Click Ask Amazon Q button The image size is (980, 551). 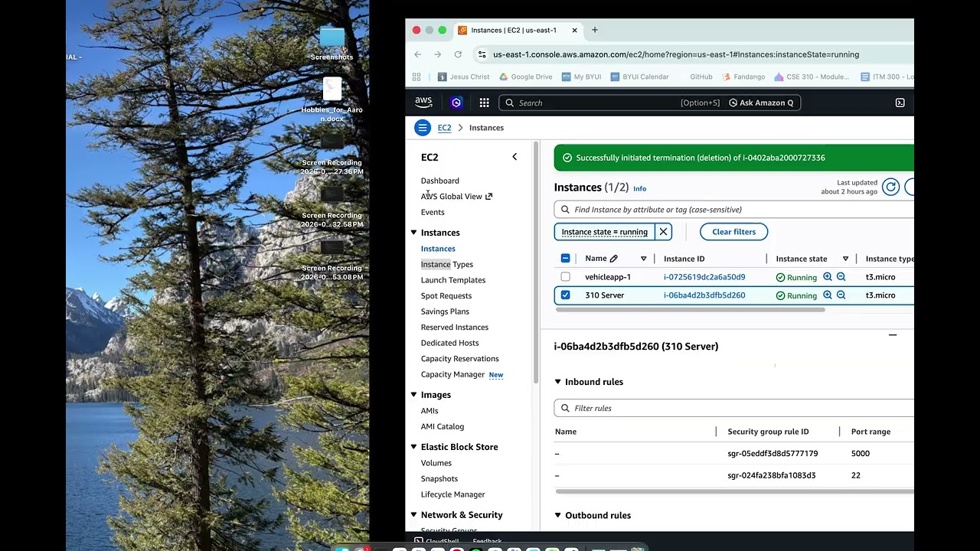[761, 103]
